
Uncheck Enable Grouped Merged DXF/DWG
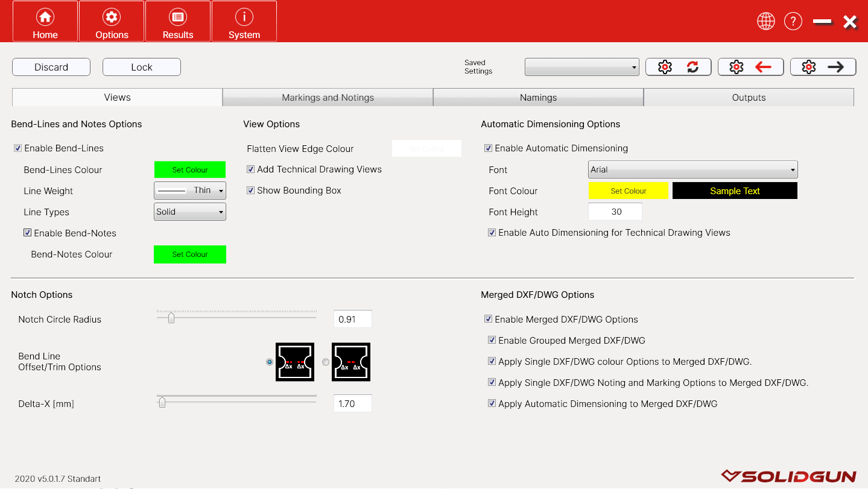point(492,341)
